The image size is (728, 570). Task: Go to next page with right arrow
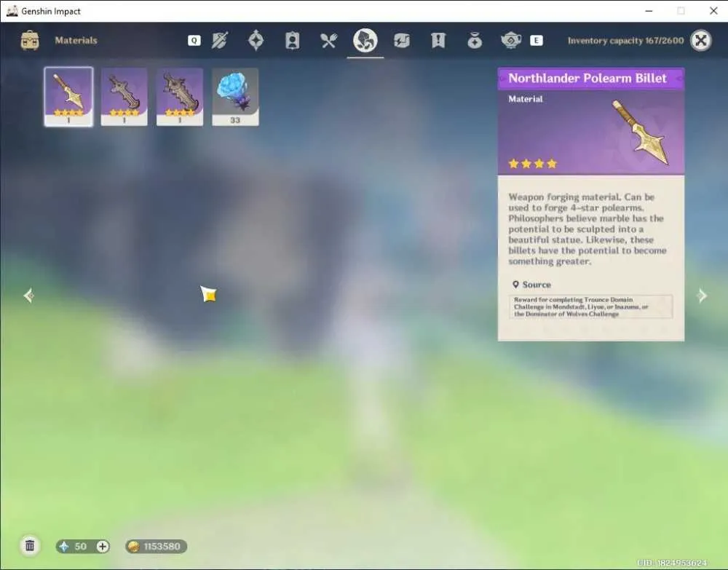[702, 296]
